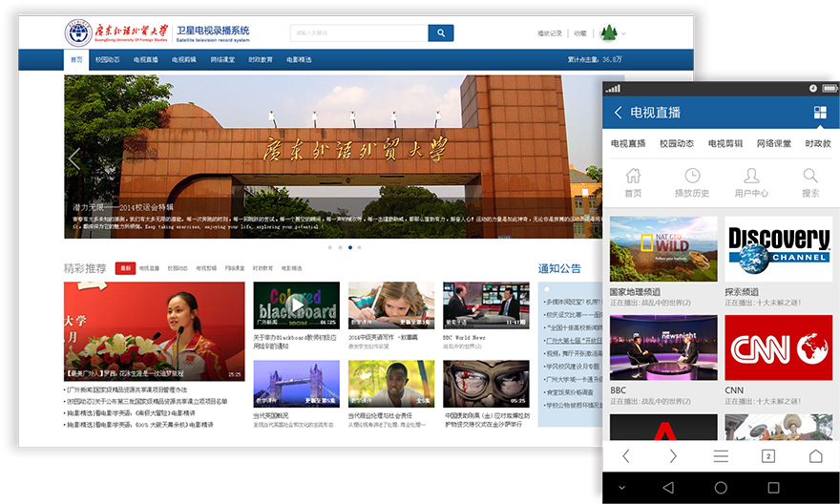The width and height of the screenshot is (840, 504).
Task: Filter recommendations by 时政教育 tag
Action: point(263,268)
